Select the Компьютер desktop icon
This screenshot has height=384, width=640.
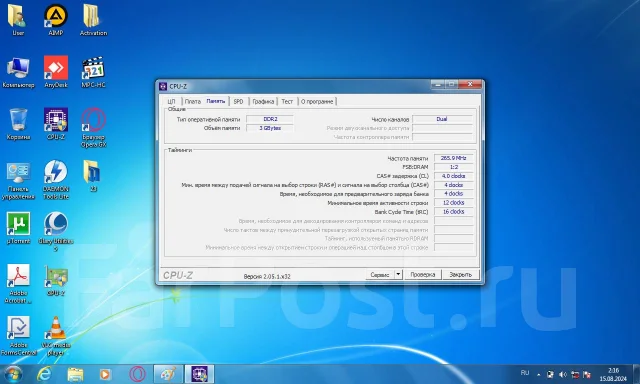(18, 72)
